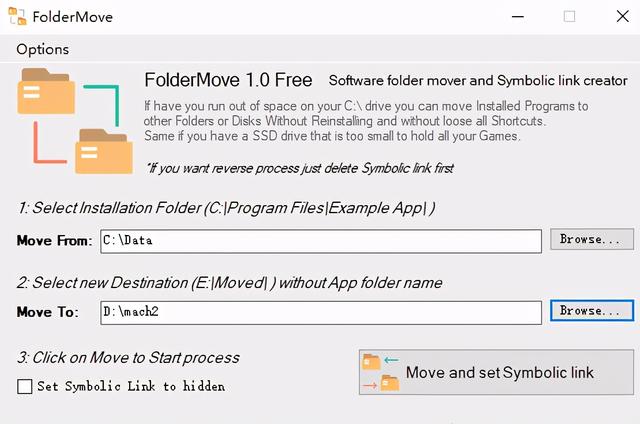Click the red arrow in the logo graphic
Image resolution: width=640 pixels, height=424 pixels.
coord(49,142)
